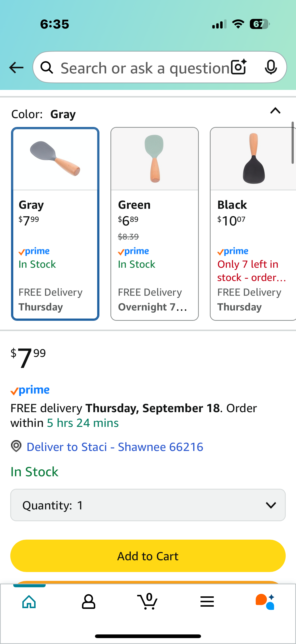Image resolution: width=296 pixels, height=644 pixels.
Task: Tap the back arrow icon
Action: pyautogui.click(x=16, y=68)
